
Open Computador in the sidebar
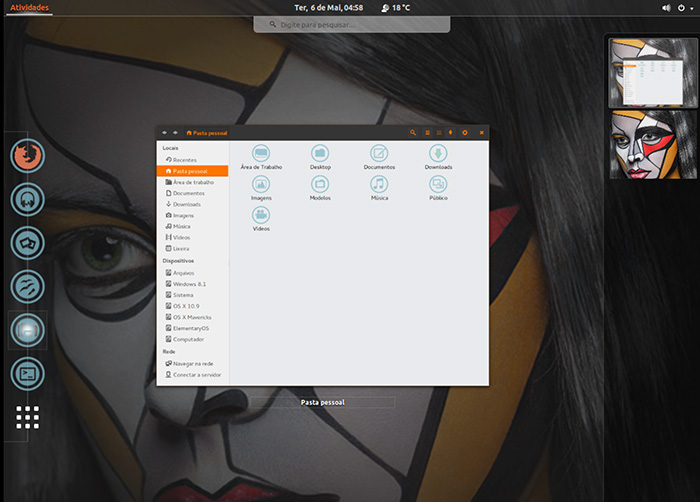(x=192, y=339)
